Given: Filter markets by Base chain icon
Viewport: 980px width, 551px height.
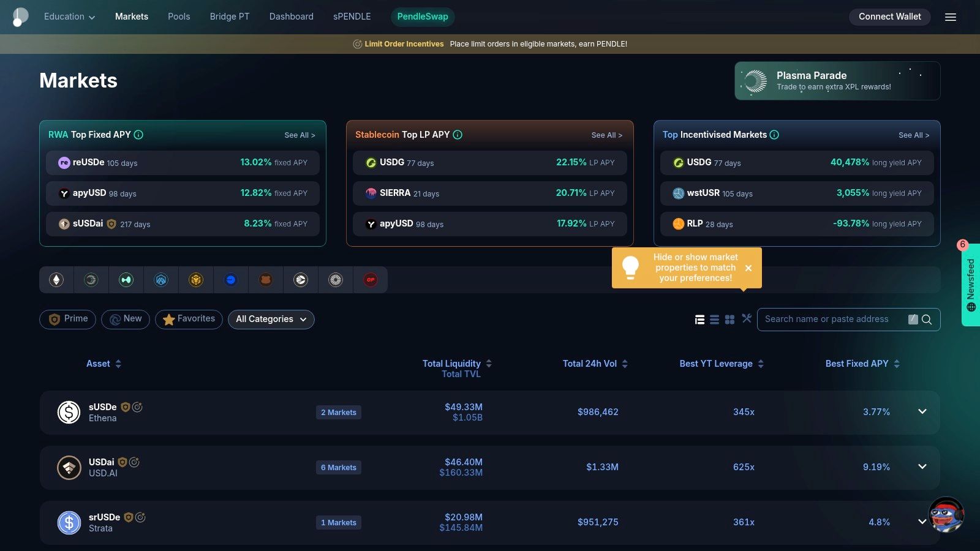Looking at the screenshot, I should pyautogui.click(x=231, y=280).
